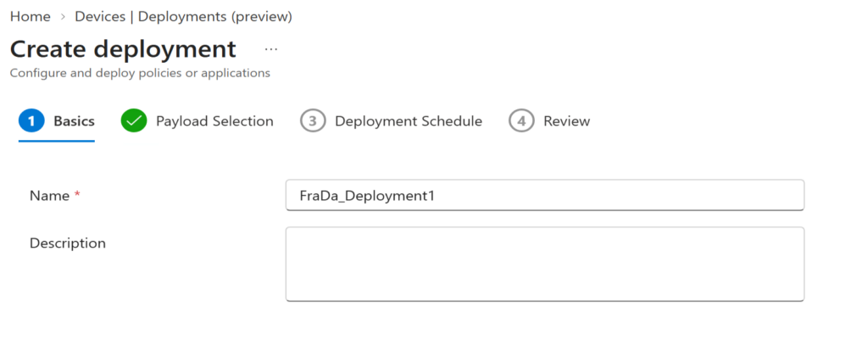
Task: Jump to the Review step
Action: [x=549, y=120]
